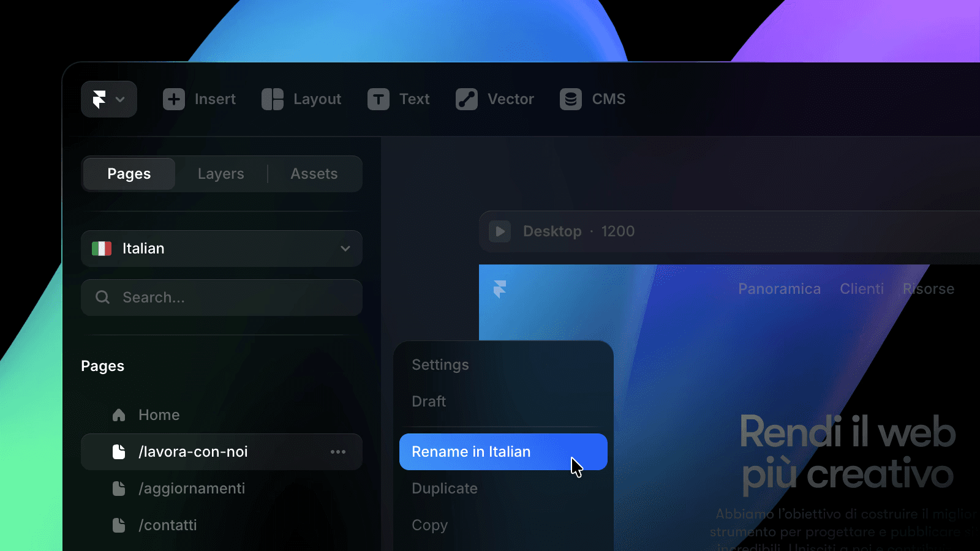Switch to the Assets tab
The image size is (980, 551).
pos(314,174)
